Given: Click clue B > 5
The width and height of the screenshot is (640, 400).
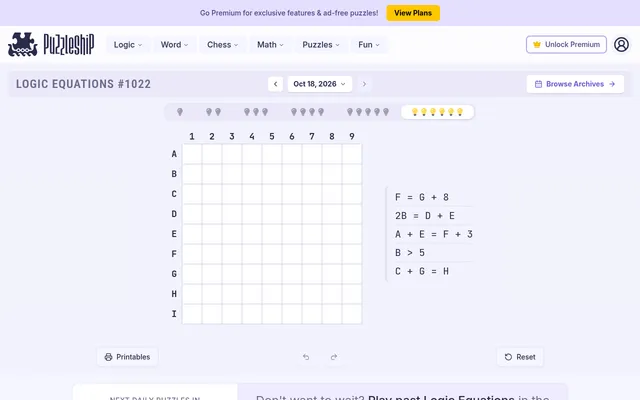Looking at the screenshot, I should click(410, 253).
